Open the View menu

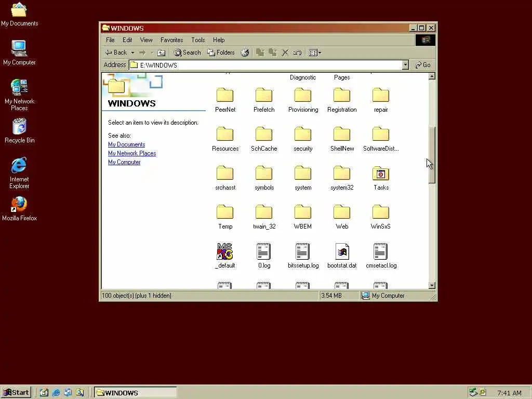tap(146, 40)
